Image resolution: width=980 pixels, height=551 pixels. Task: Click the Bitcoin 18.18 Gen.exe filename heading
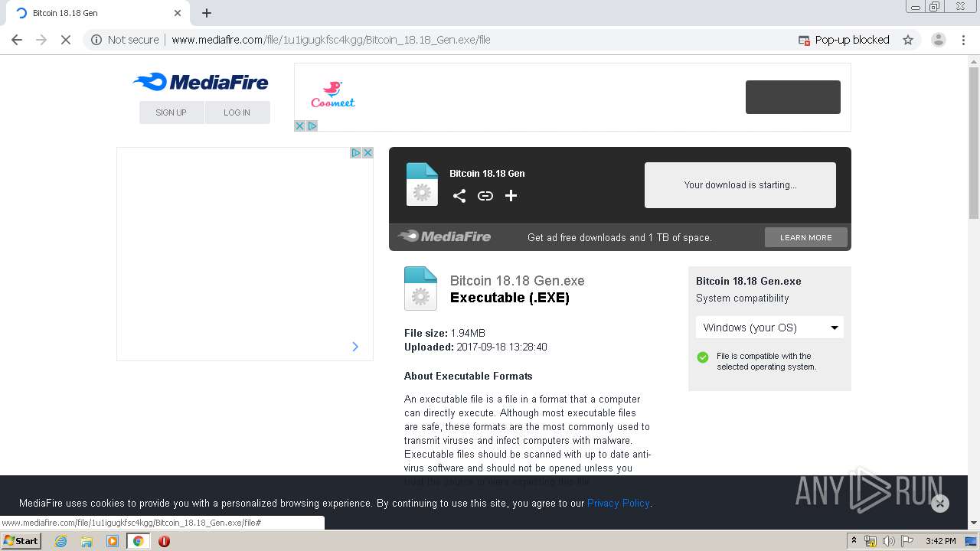coord(518,281)
